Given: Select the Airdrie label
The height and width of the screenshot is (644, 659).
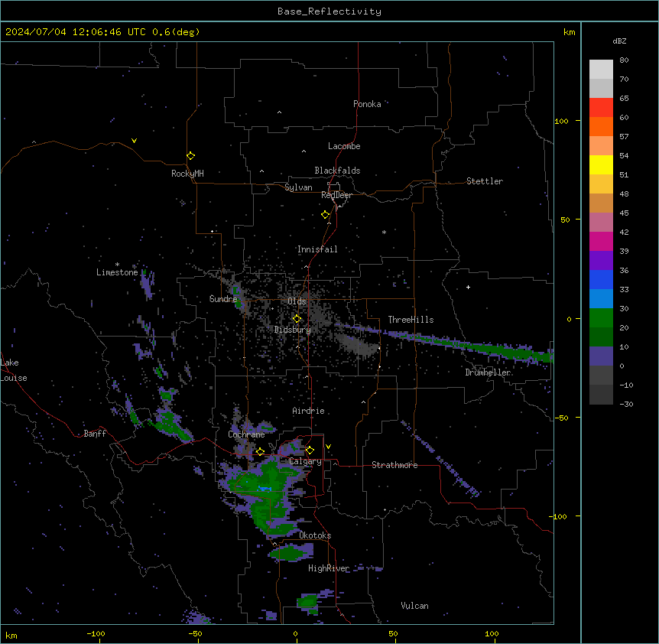Looking at the screenshot, I should (x=308, y=411).
